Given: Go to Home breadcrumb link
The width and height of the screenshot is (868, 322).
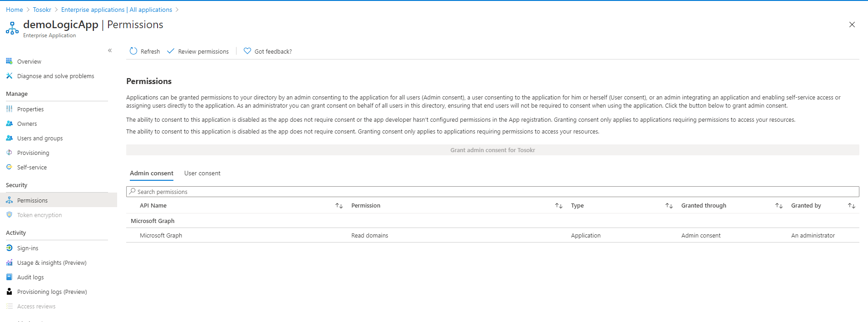Looking at the screenshot, I should [x=15, y=10].
